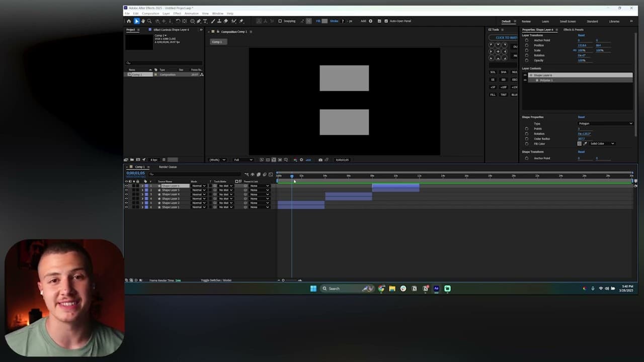Image resolution: width=644 pixels, height=362 pixels.
Task: Click Reset for Shape Properties
Action: tap(582, 117)
